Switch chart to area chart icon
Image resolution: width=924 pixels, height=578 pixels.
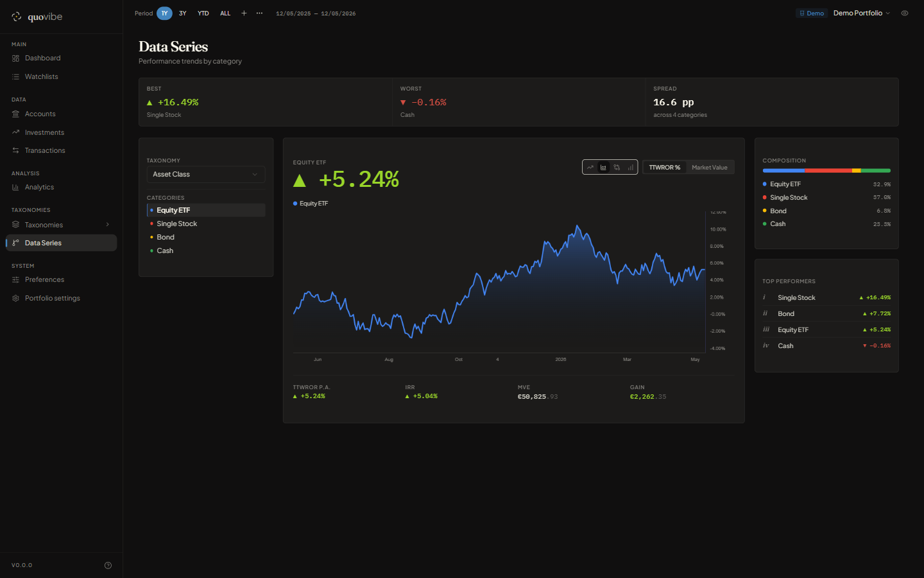[x=603, y=168]
